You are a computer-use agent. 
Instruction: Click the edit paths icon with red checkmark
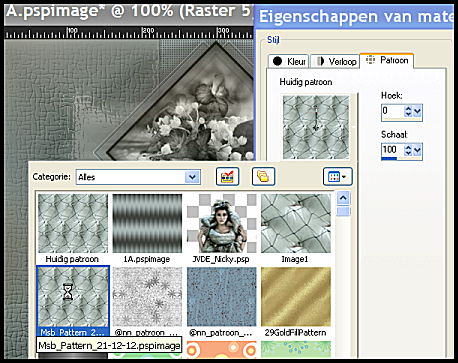pos(227,176)
